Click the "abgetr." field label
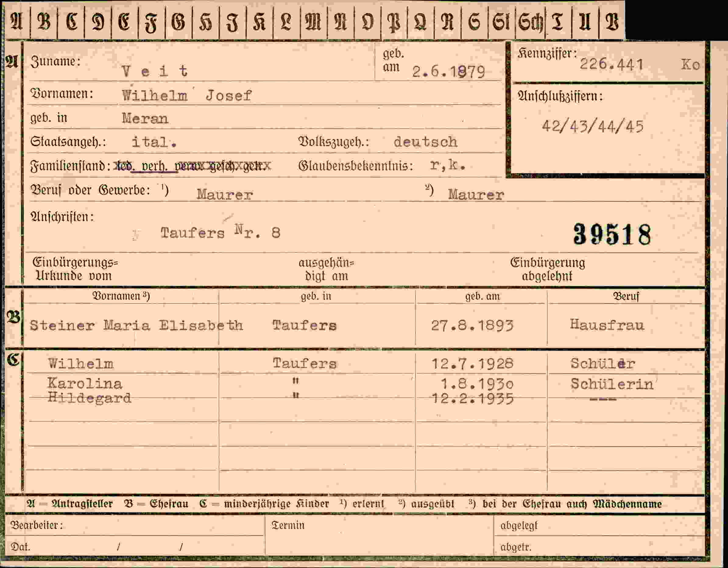The width and height of the screenshot is (728, 568). coord(516,547)
